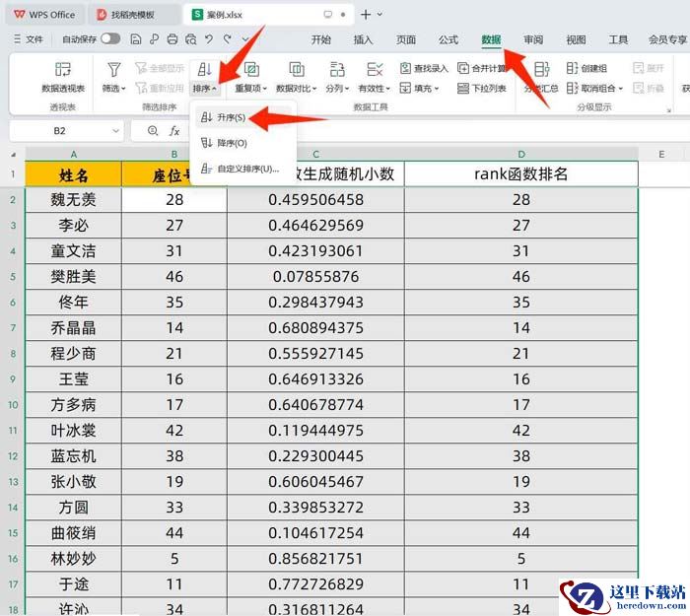Switch to the Insert (插入) ribbon tab
This screenshot has width=690, height=616.
pos(363,39)
